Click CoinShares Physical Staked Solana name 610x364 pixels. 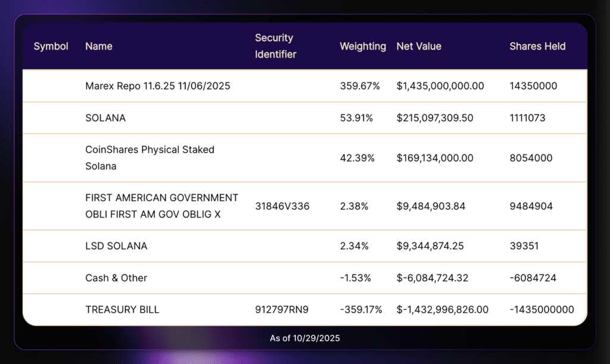coord(150,158)
